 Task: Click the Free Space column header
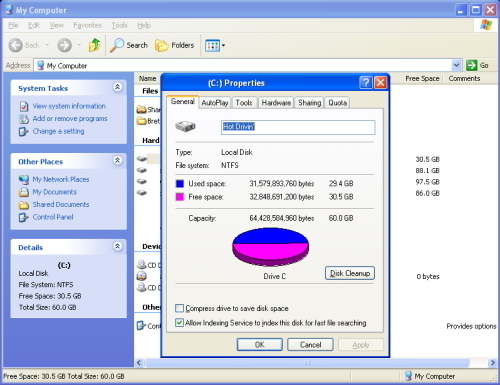point(422,78)
